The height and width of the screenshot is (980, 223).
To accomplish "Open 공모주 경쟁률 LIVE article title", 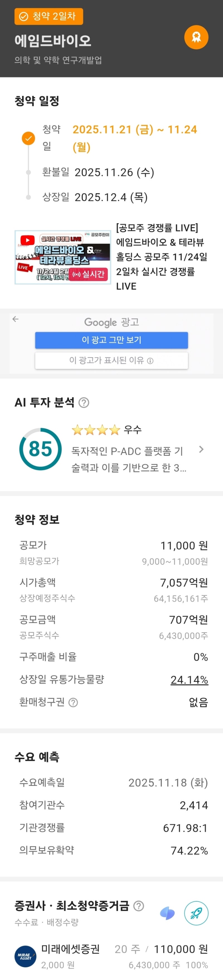I will tap(161, 257).
